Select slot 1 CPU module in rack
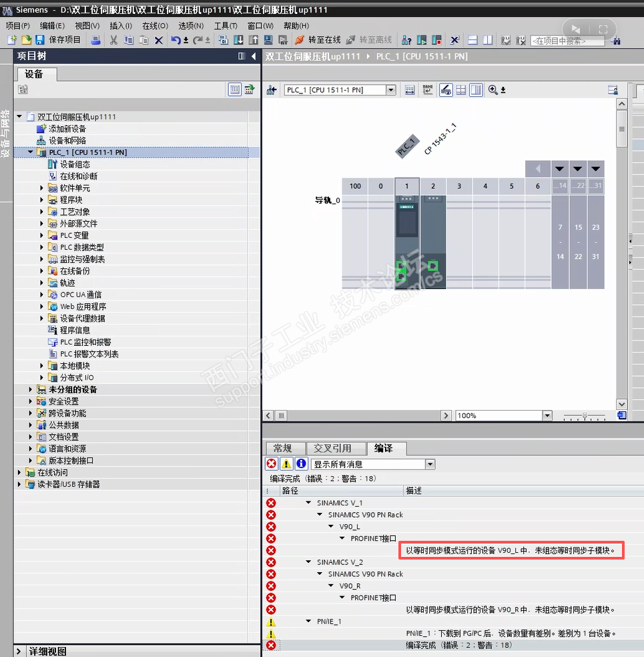Image resolution: width=644 pixels, height=657 pixels. pyautogui.click(x=407, y=242)
